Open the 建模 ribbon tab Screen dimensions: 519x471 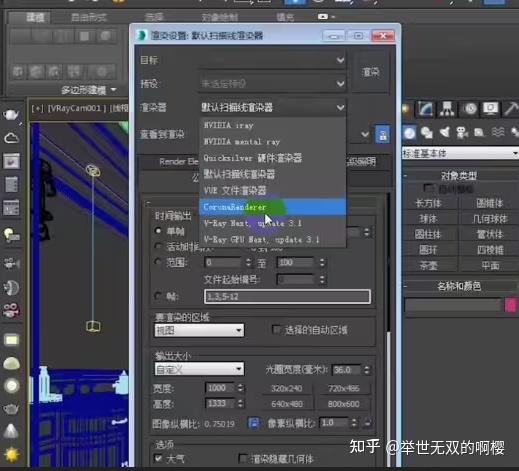pos(35,18)
